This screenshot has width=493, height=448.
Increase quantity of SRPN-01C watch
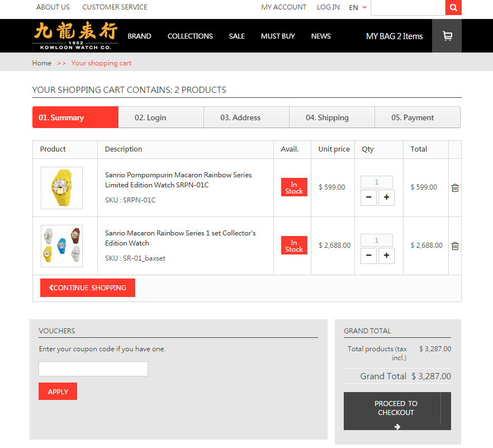point(386,197)
